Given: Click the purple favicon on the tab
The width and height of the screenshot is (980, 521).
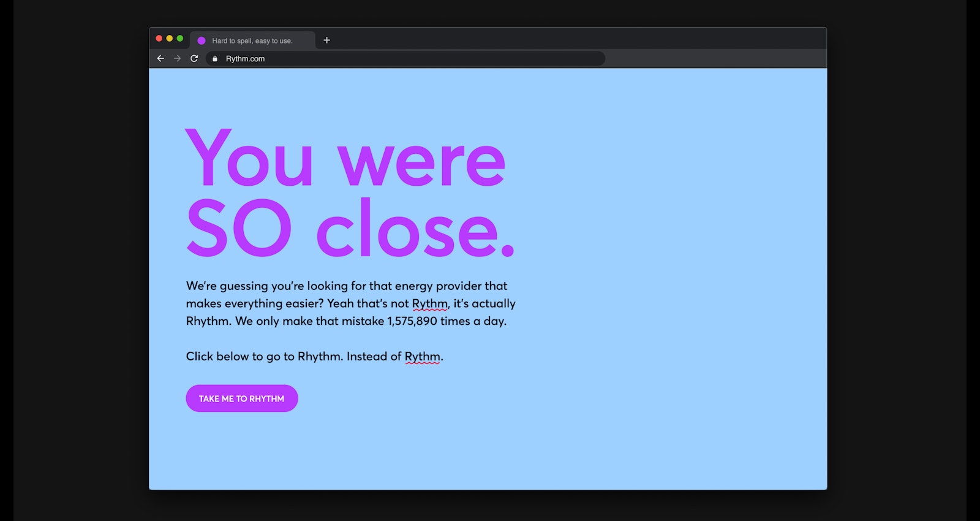Looking at the screenshot, I should (x=202, y=40).
